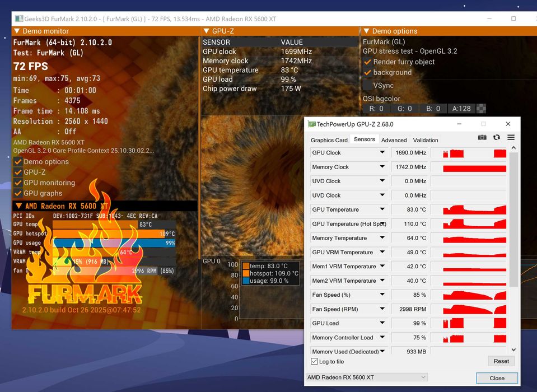Click the first UVD Clock 0.0 MHz value
Screen dimensions: 537x392
tap(409, 181)
